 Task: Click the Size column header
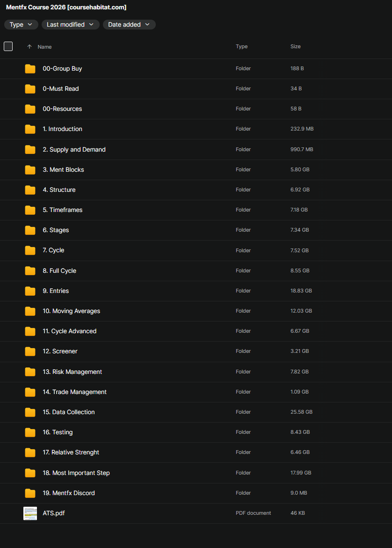pos(295,47)
